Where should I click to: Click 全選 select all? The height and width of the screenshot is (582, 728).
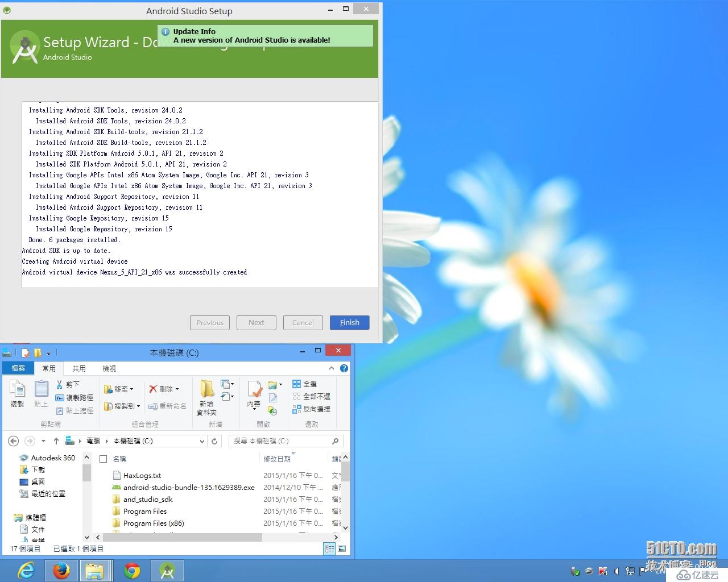304,384
